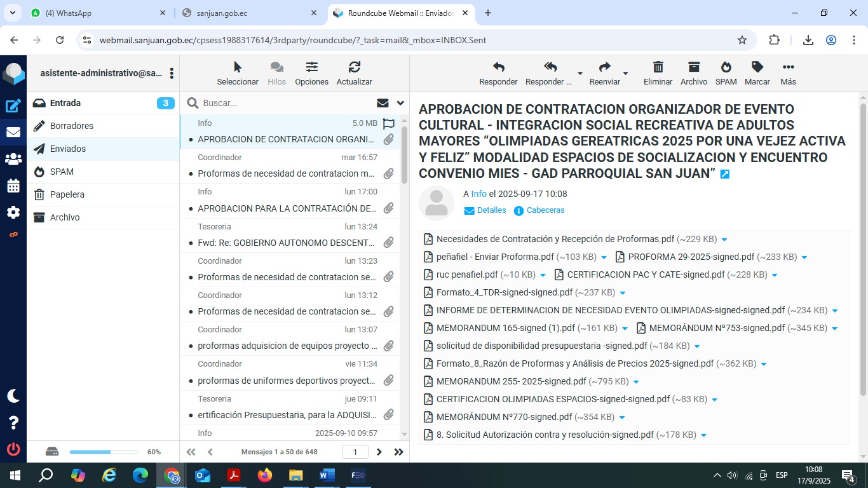Open contacts icon in left sidebar
The image size is (868, 488).
coord(13,159)
